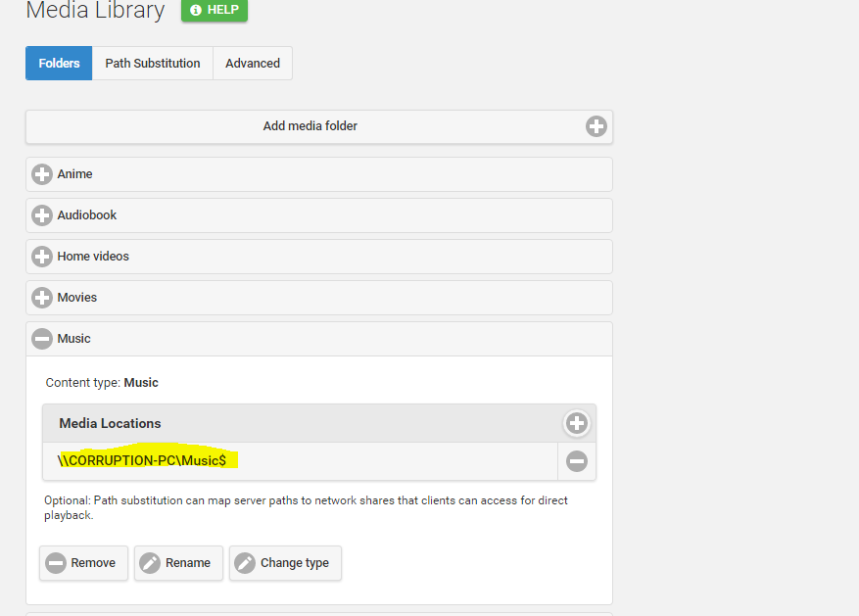Rename the Music media folder

pyautogui.click(x=178, y=563)
